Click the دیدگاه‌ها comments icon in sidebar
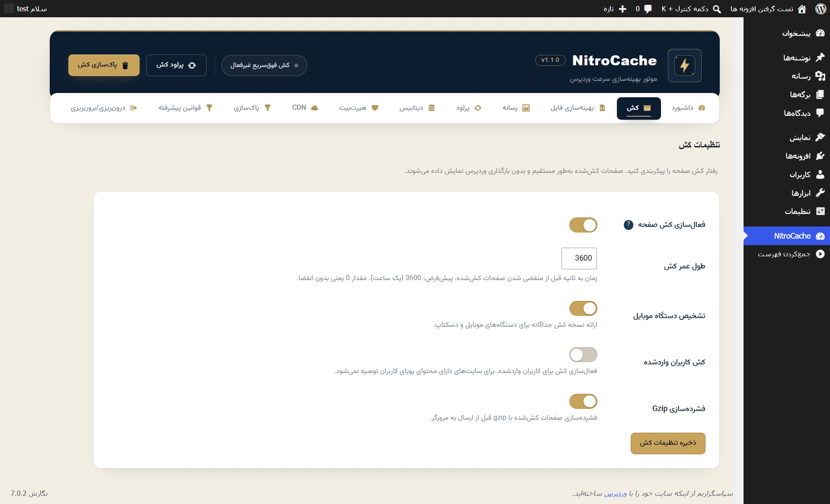The height and width of the screenshot is (504, 830). pyautogui.click(x=820, y=113)
